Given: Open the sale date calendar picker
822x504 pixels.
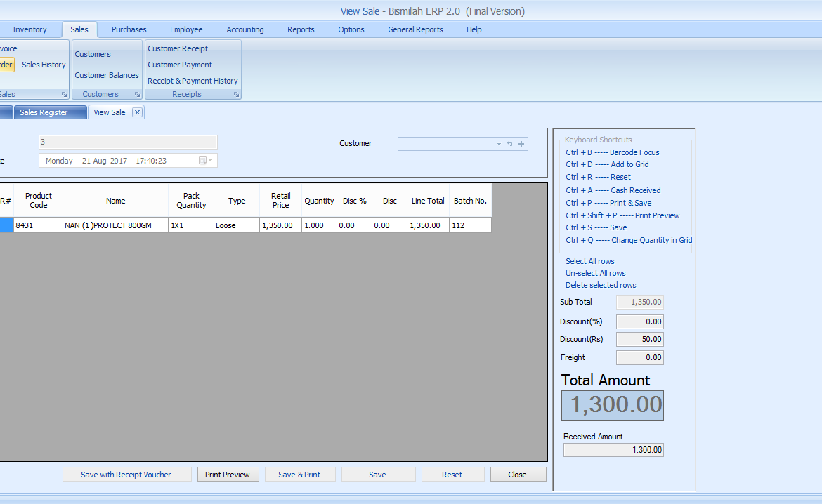Looking at the screenshot, I should [203, 161].
